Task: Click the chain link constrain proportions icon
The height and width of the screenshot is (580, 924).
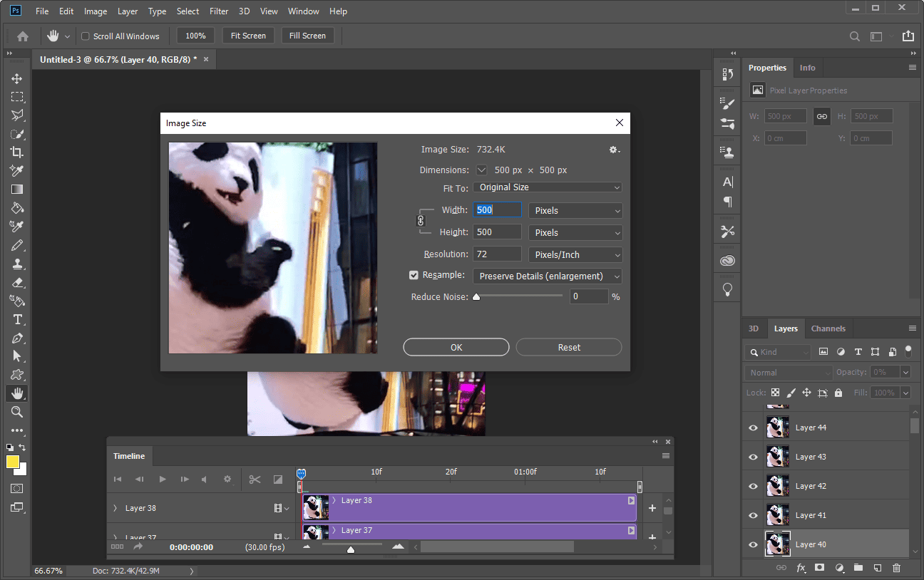Action: point(420,221)
